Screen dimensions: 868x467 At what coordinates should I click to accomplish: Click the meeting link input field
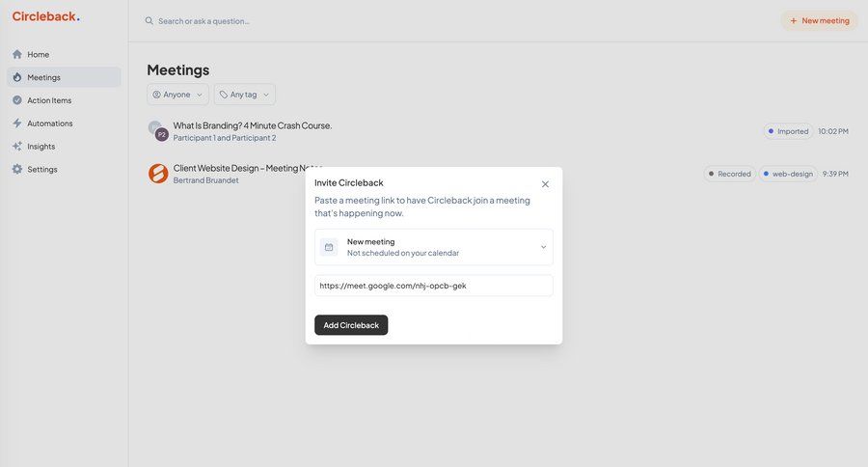[x=433, y=286]
